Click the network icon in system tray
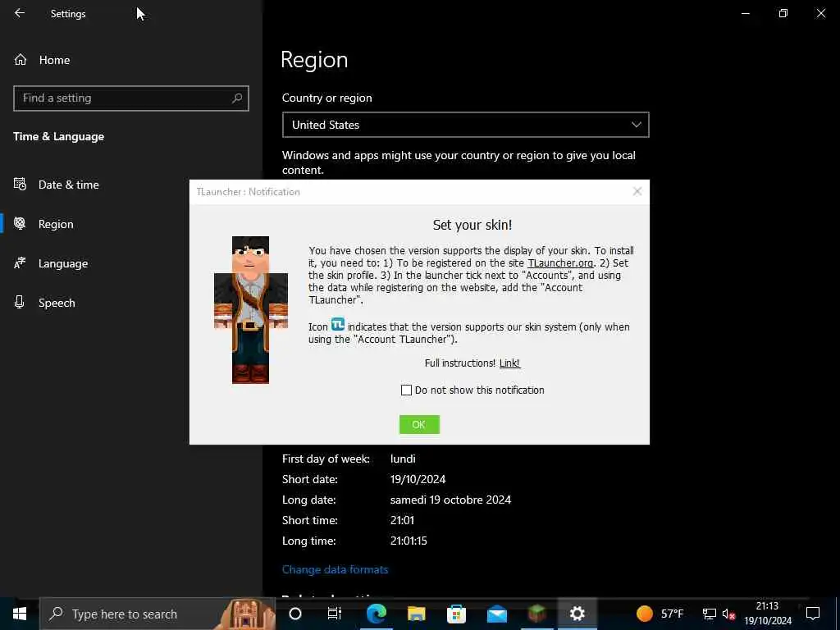 (710, 614)
